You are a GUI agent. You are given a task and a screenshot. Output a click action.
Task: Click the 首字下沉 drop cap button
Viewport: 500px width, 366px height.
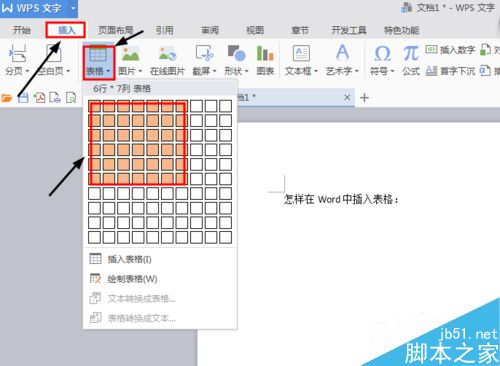point(450,71)
